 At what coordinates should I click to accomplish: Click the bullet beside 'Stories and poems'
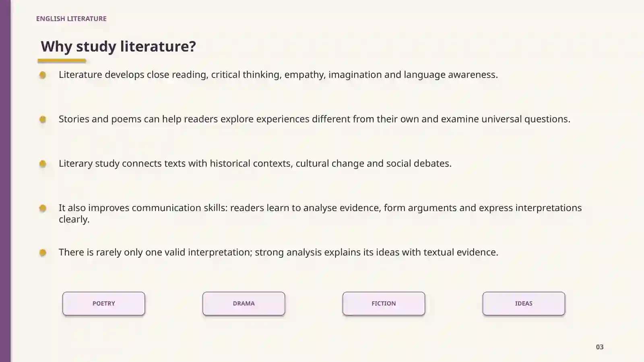pyautogui.click(x=43, y=119)
